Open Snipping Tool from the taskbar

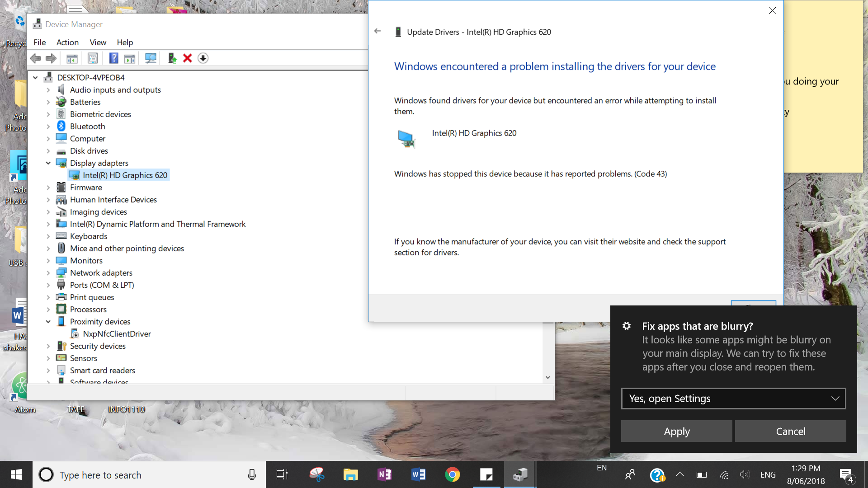317,474
